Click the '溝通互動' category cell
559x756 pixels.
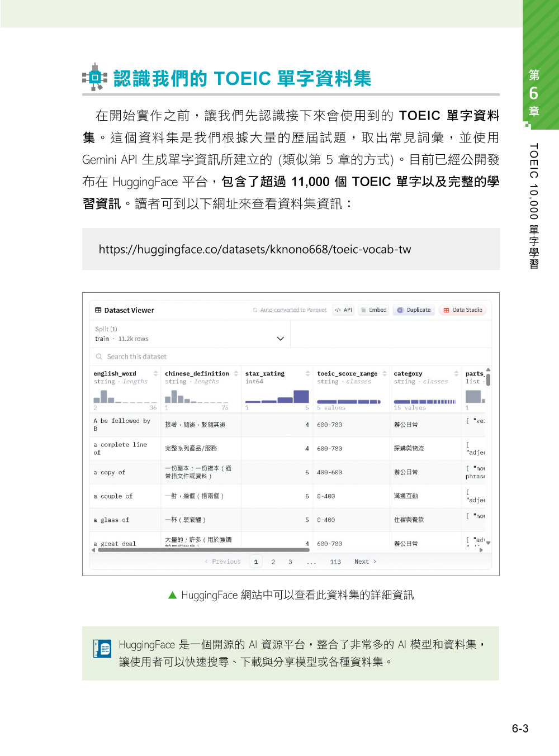click(x=425, y=496)
